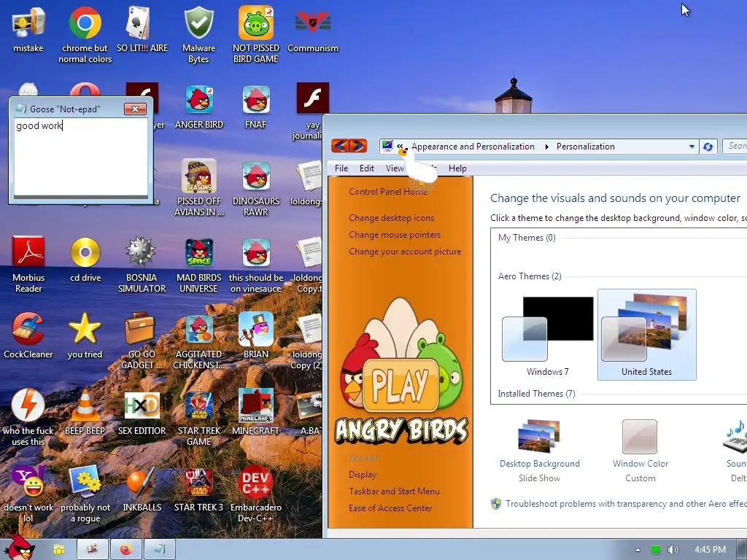Viewport: 747px width, 560px height.
Task: Open the ANGER BIRD desktop icon
Action: pyautogui.click(x=198, y=106)
